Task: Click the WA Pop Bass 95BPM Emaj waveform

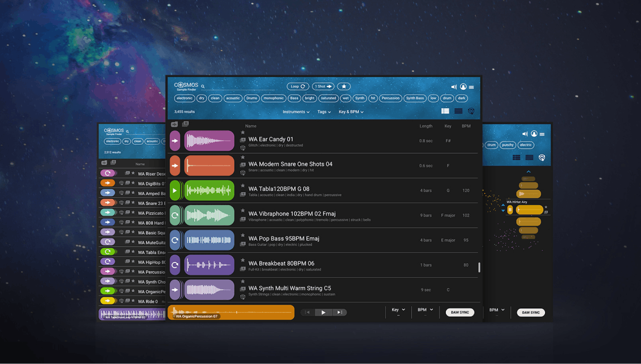Action: (x=209, y=240)
